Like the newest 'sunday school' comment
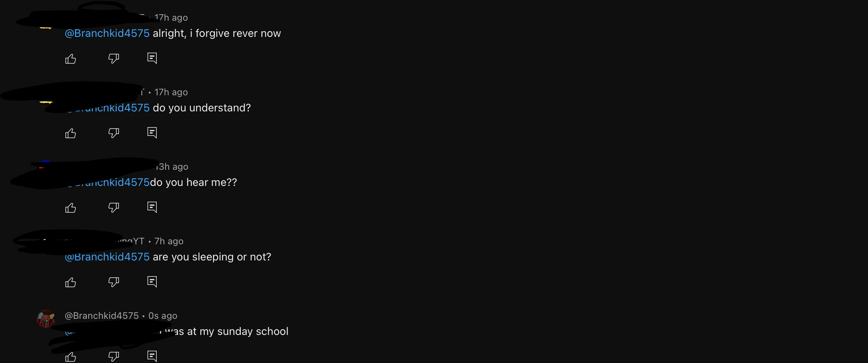This screenshot has width=868, height=363. click(x=71, y=356)
